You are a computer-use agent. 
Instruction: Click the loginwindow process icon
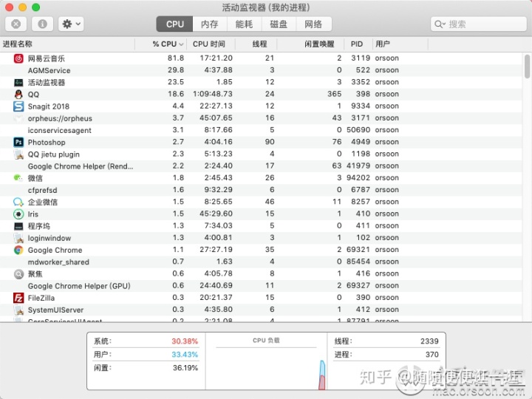(x=18, y=238)
